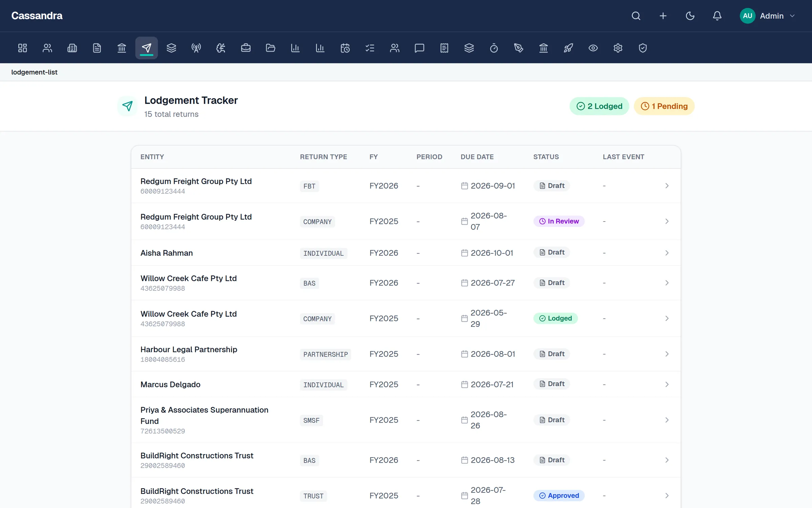The height and width of the screenshot is (508, 812).
Task: Open the layers icon beside the paper plane
Action: (x=171, y=48)
